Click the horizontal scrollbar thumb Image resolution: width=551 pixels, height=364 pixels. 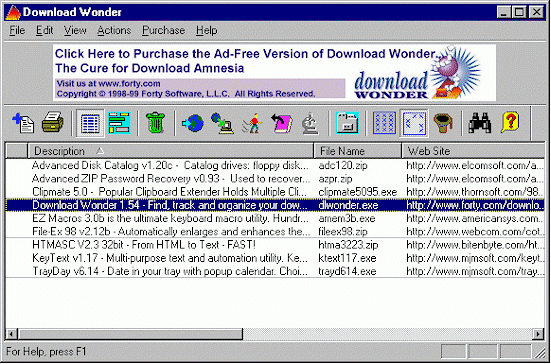(x=130, y=334)
